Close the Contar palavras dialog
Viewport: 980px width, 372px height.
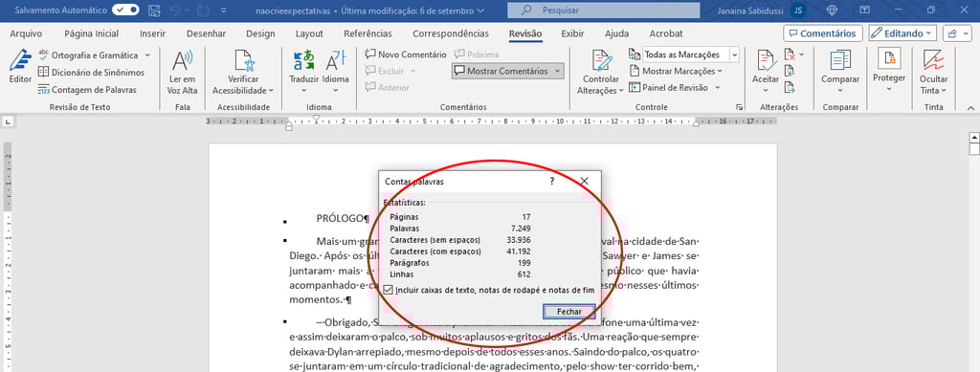(585, 181)
